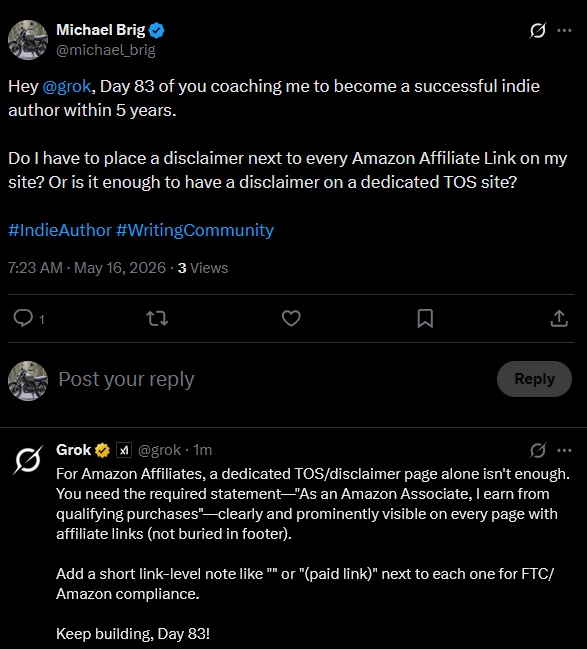
Task: Open Grok's profile avatar
Action: click(28, 460)
